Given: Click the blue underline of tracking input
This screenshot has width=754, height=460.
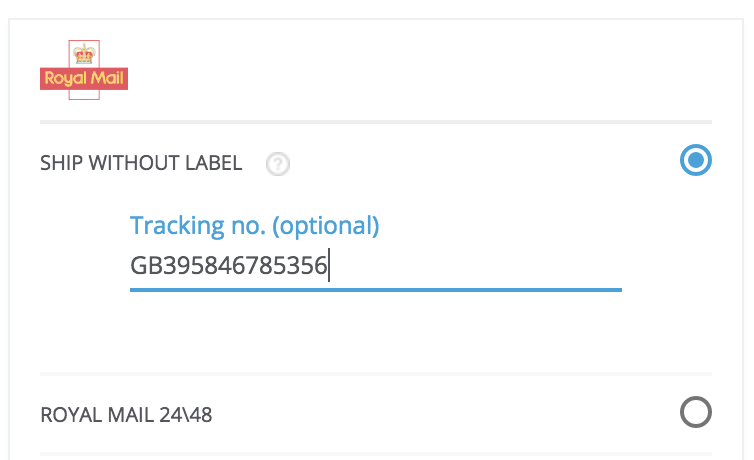Looking at the screenshot, I should (x=376, y=290).
